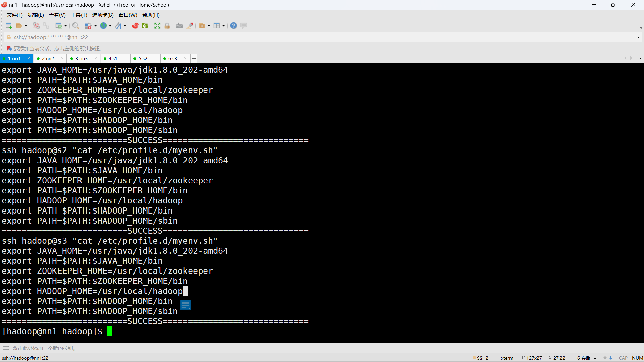Expand the layout panel dropdown arrow
The image size is (644, 362).
pyautogui.click(x=223, y=26)
